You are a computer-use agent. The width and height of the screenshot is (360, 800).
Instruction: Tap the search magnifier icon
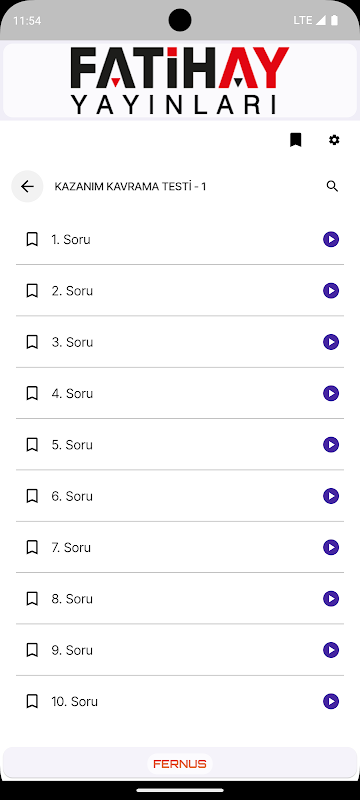[x=332, y=186]
